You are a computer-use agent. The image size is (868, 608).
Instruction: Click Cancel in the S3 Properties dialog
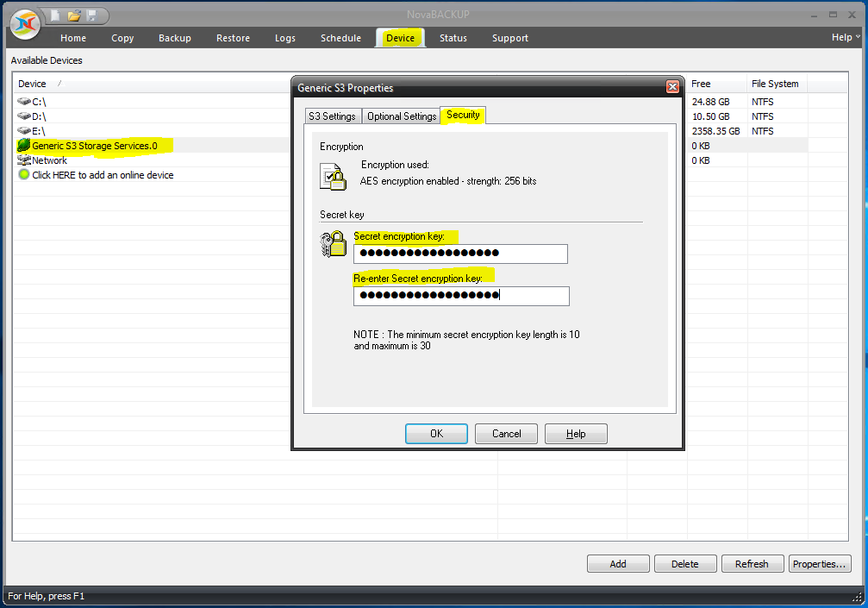[x=506, y=434]
